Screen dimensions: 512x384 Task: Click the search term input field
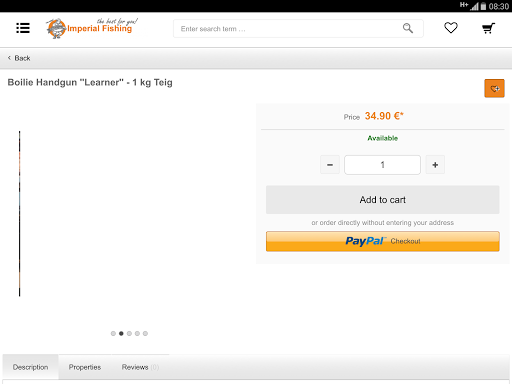pos(287,29)
